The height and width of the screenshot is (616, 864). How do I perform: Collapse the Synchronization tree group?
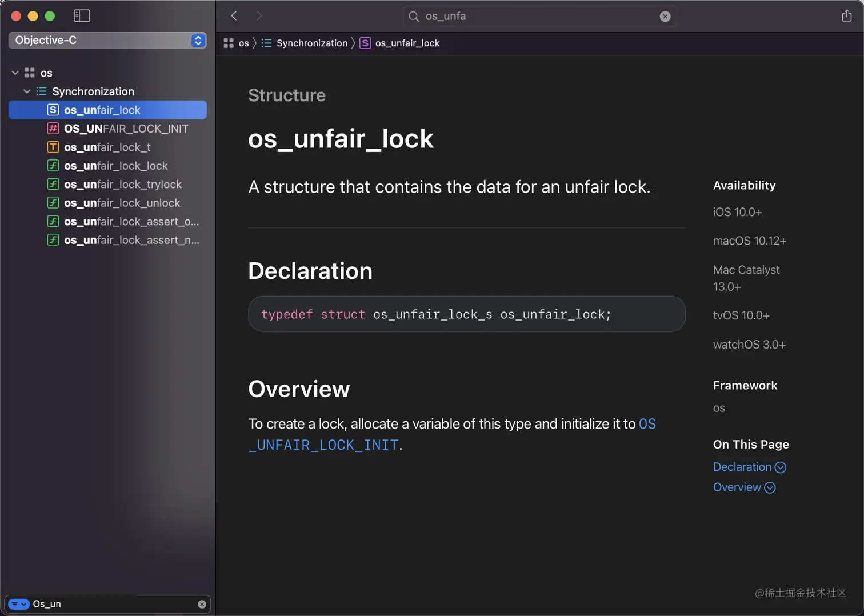[x=27, y=91]
